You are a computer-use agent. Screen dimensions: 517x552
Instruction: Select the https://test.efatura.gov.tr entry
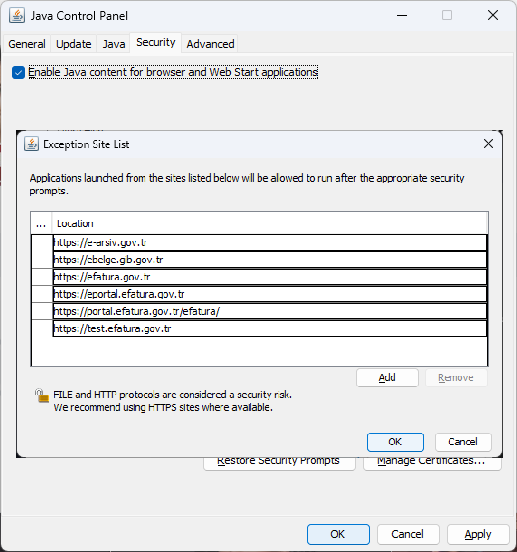click(270, 328)
